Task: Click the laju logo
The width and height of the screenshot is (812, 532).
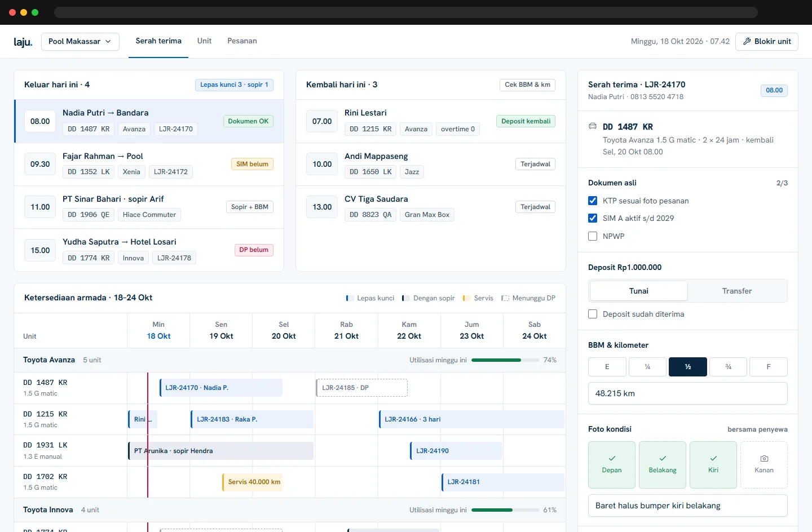Action: click(x=23, y=42)
